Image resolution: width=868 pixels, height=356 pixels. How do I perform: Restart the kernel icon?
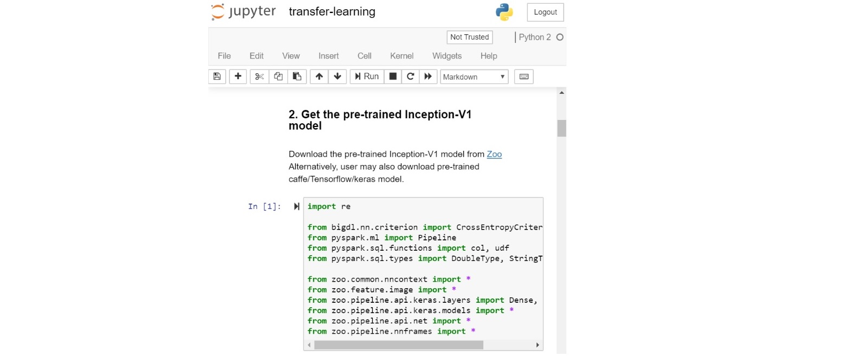click(x=410, y=77)
